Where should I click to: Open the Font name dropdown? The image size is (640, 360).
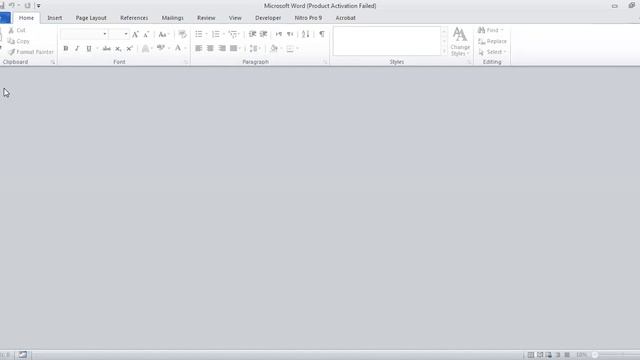point(105,34)
